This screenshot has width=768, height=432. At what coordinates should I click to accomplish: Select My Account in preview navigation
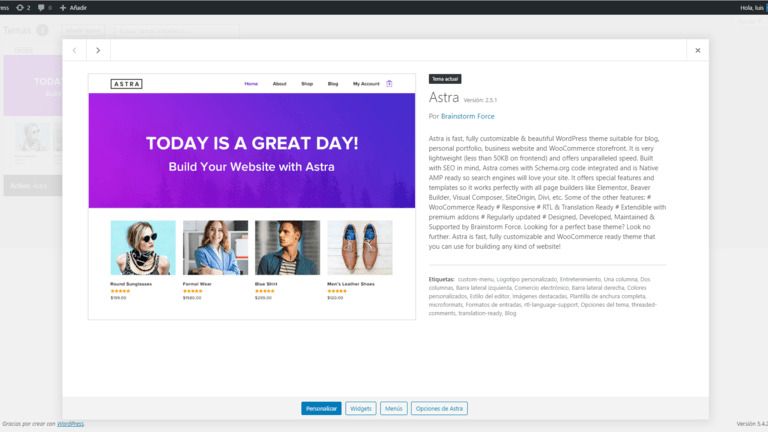pos(366,84)
